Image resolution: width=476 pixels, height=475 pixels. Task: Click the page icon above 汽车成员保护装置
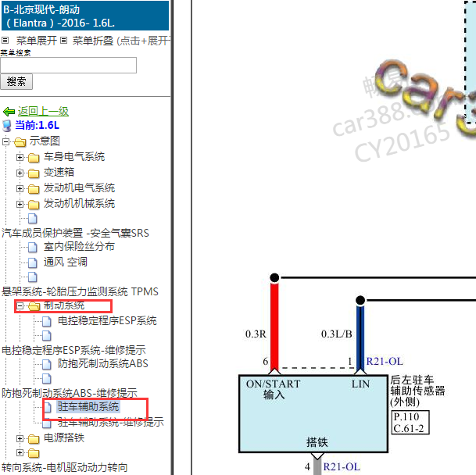pos(33,219)
